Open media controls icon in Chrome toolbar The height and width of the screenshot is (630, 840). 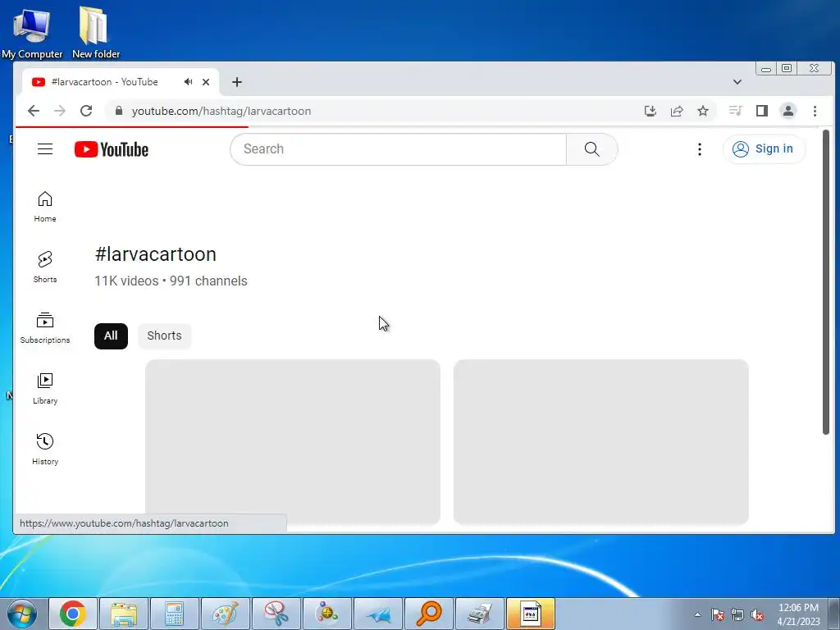pos(736,111)
